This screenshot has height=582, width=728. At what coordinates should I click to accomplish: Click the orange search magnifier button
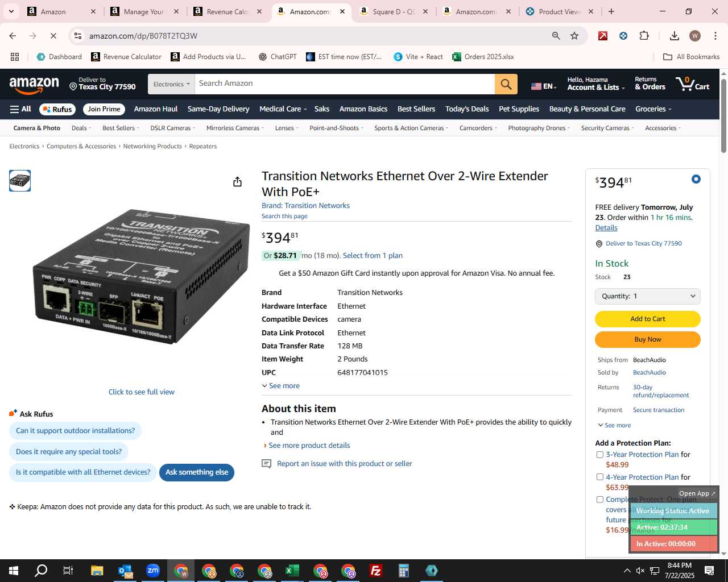pyautogui.click(x=506, y=84)
